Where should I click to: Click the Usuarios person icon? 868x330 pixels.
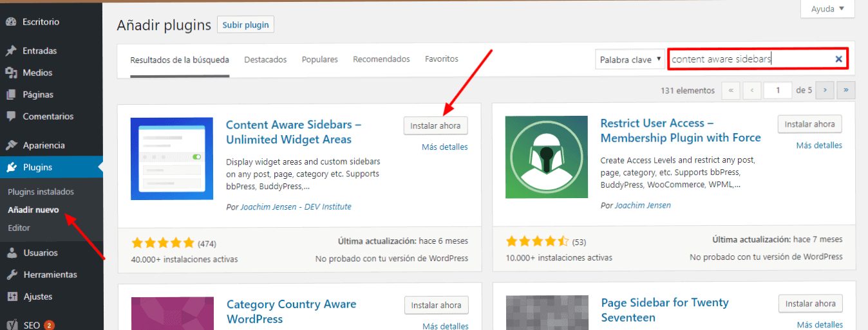11,253
